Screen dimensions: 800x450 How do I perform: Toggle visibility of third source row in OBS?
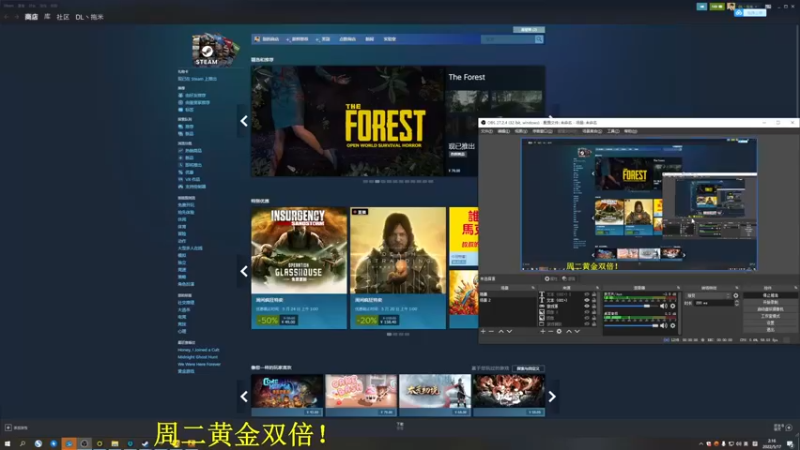click(587, 306)
